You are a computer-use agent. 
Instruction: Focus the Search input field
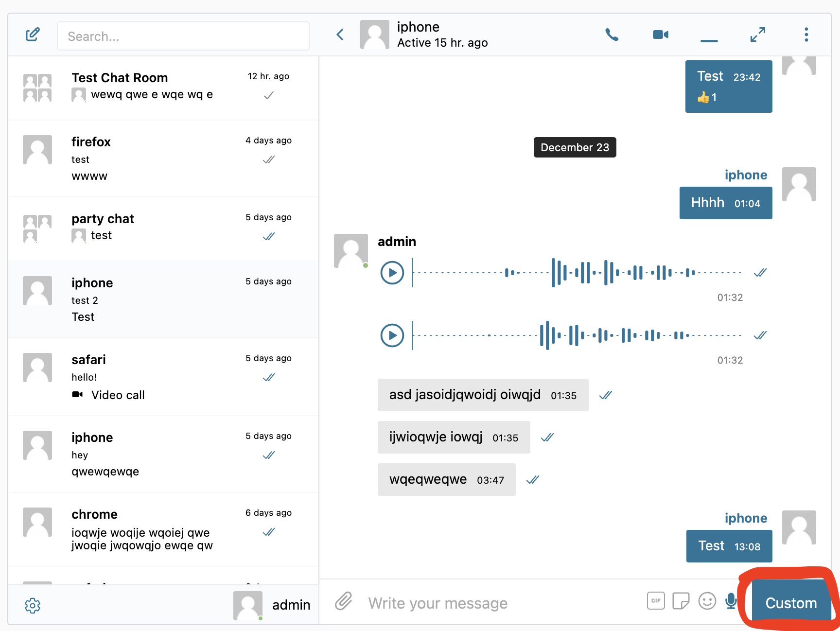(x=183, y=36)
